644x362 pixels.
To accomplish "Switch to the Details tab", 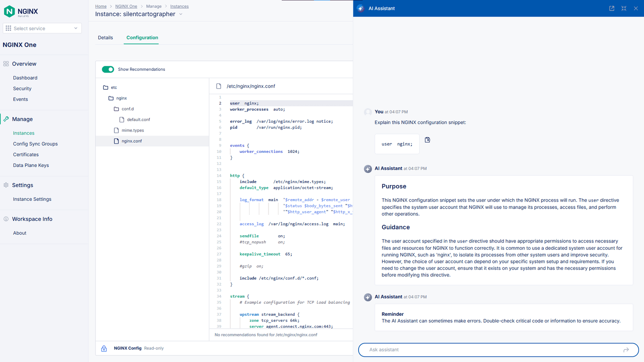I will tap(105, 37).
